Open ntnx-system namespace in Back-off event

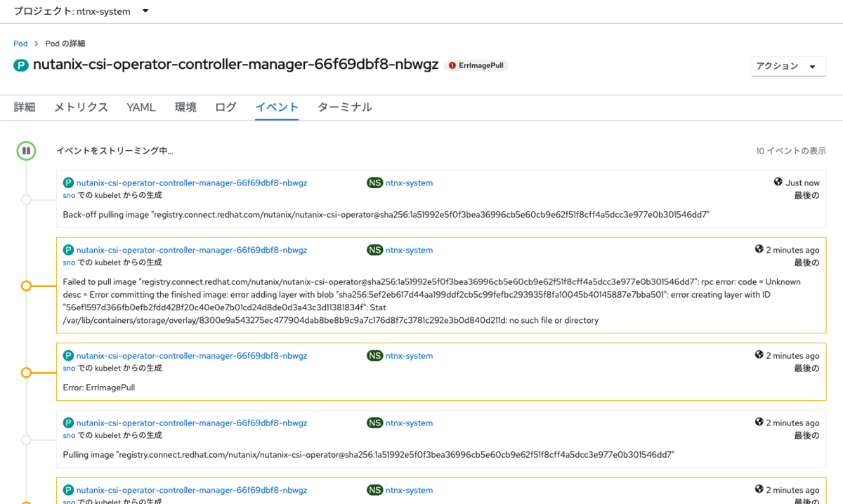click(409, 183)
